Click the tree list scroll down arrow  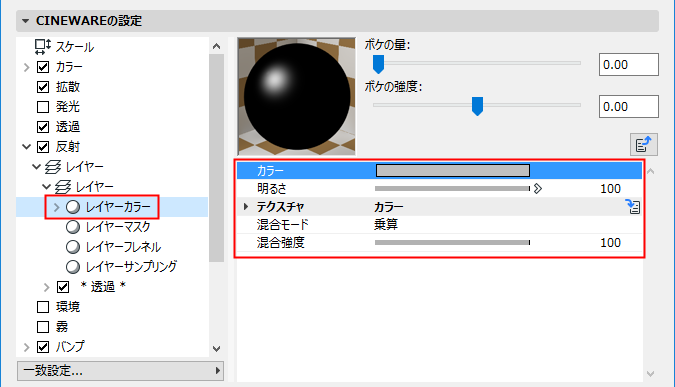coord(217,348)
